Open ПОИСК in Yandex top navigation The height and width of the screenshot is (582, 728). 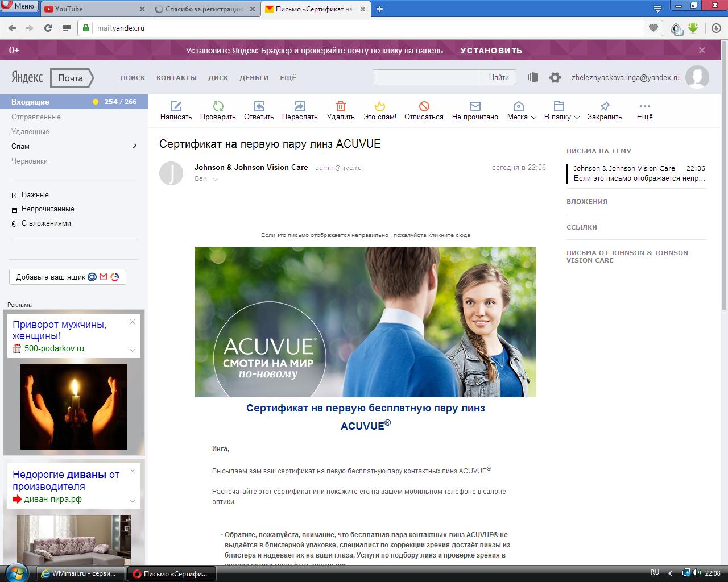pyautogui.click(x=133, y=78)
